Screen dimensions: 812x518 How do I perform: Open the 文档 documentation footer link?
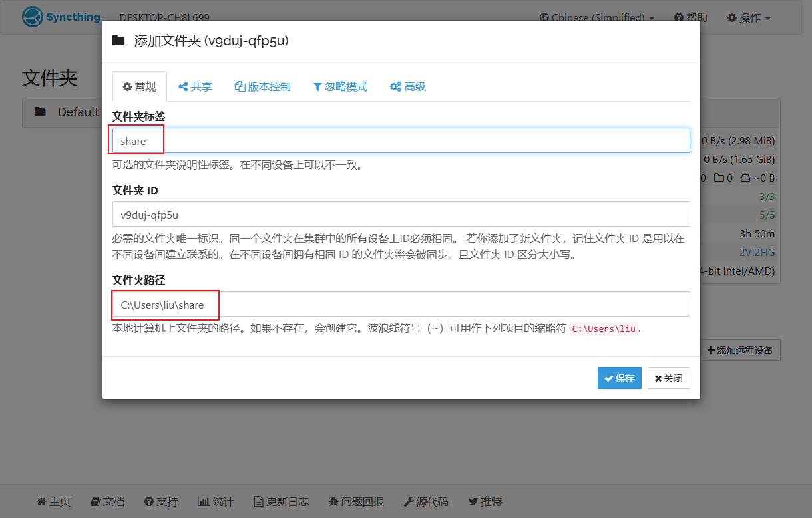107,501
